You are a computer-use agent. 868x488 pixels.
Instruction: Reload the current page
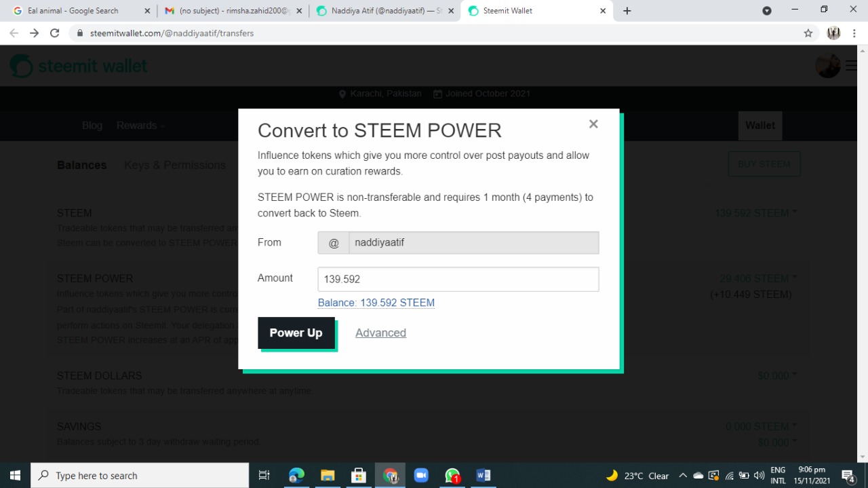click(55, 33)
